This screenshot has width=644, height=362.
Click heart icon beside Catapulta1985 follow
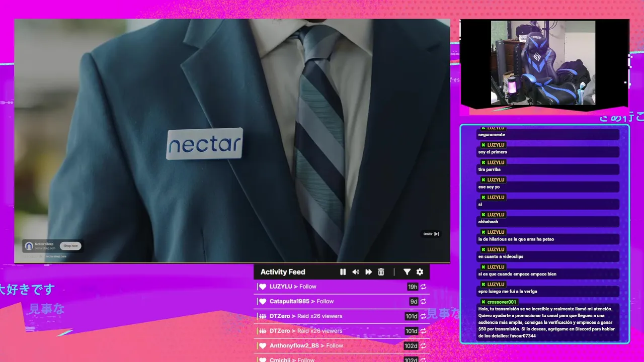point(262,301)
